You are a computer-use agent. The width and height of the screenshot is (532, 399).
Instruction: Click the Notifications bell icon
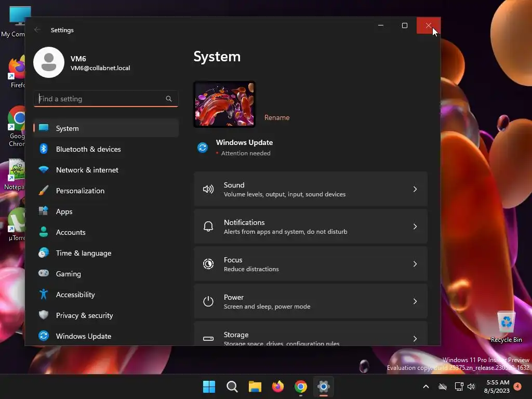(x=208, y=227)
